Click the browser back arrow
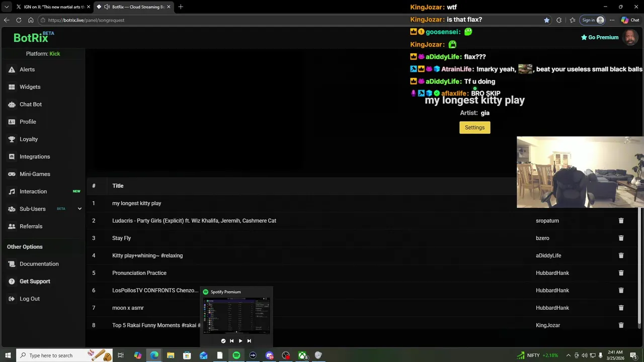Viewport: 644px width, 362px height. click(x=7, y=20)
